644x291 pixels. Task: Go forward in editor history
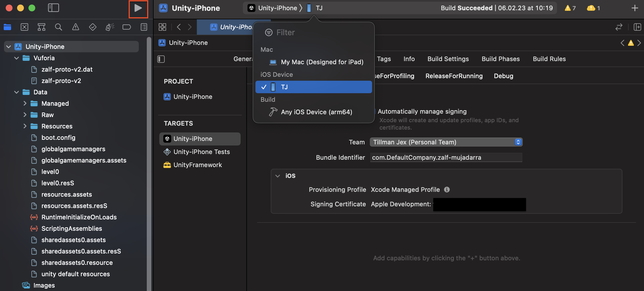[x=190, y=27]
